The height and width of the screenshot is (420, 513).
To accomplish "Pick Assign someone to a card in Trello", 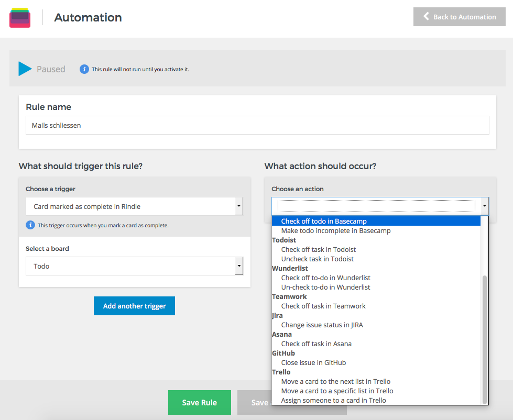I will pyautogui.click(x=376, y=401).
